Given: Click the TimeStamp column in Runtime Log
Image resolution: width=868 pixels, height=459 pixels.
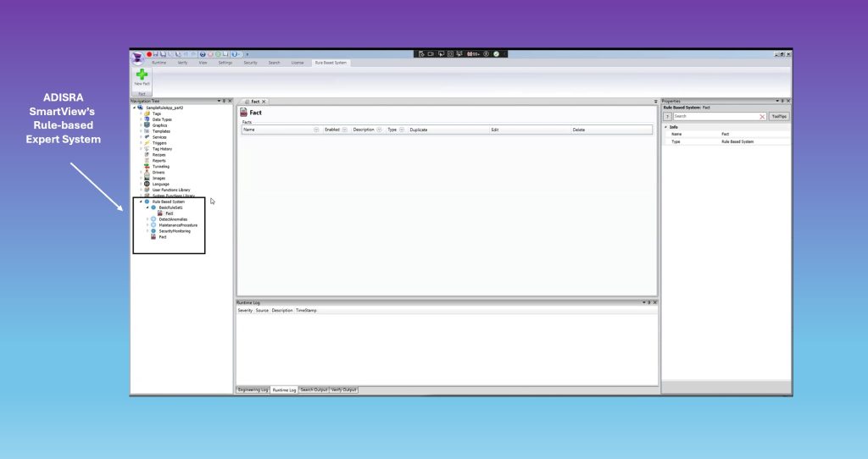Looking at the screenshot, I should click(x=306, y=311).
